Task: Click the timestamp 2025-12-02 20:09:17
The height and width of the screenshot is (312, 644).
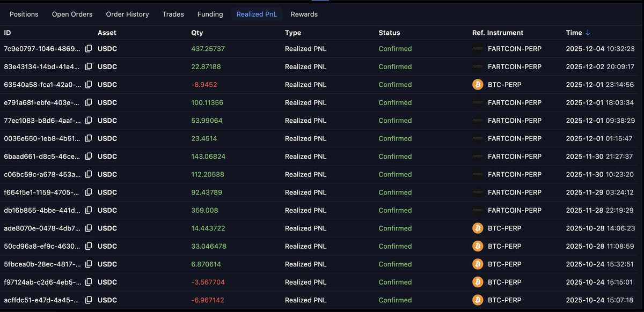Action: click(x=601, y=67)
